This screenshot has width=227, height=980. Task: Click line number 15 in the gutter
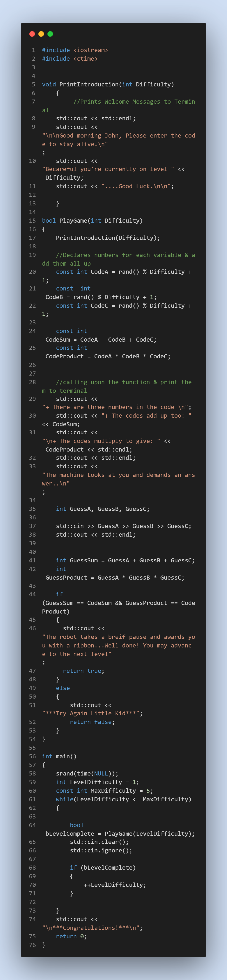point(32,221)
